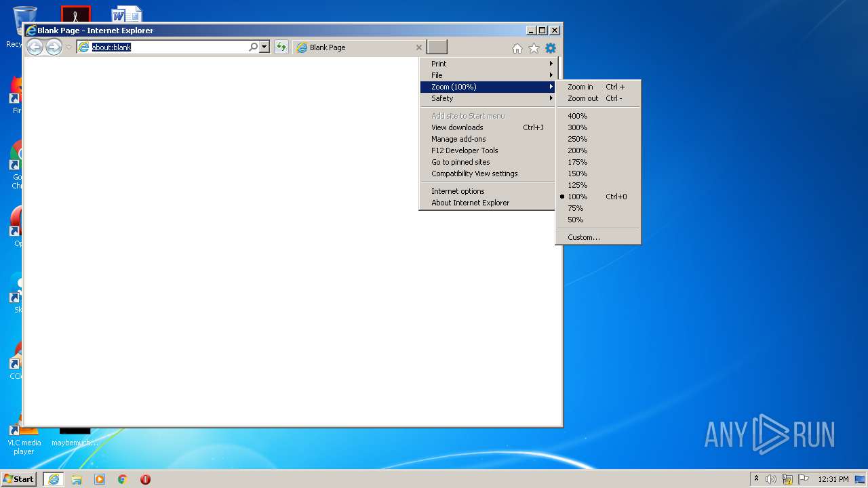The image size is (868, 488).
Task: Choose Zoom in from the submenu
Action: pyautogui.click(x=598, y=87)
